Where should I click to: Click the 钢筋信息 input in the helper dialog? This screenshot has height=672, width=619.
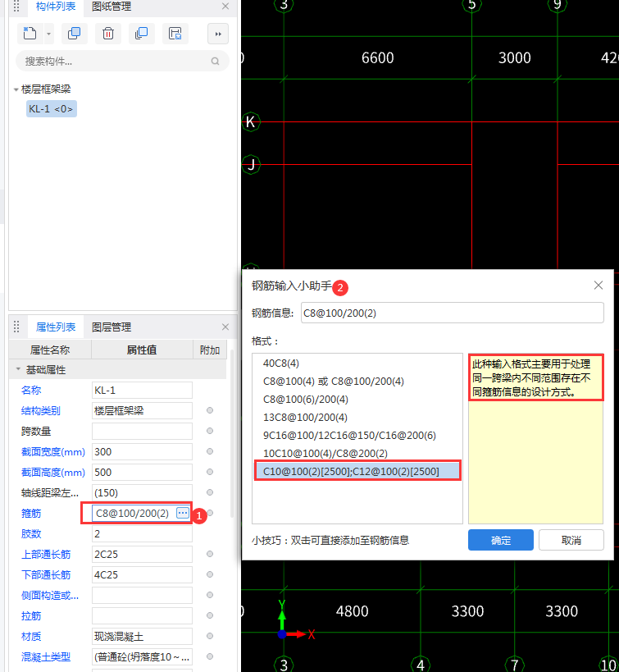(453, 313)
